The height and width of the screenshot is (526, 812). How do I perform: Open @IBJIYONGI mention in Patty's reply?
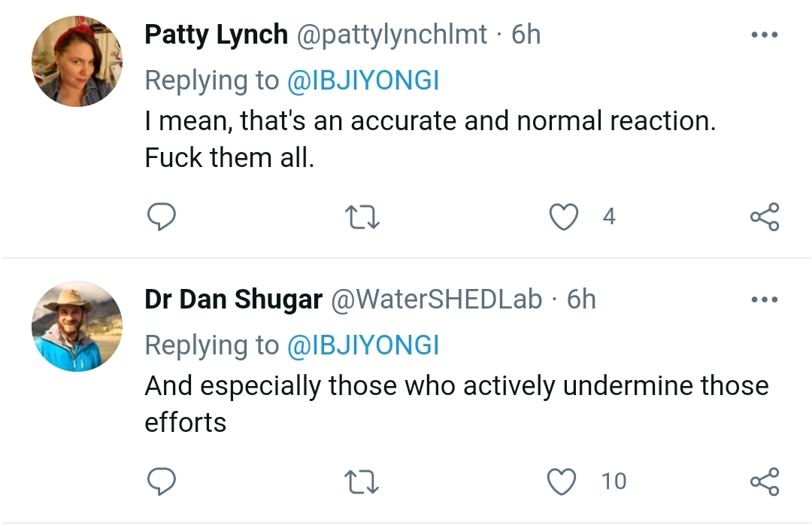click(x=363, y=81)
